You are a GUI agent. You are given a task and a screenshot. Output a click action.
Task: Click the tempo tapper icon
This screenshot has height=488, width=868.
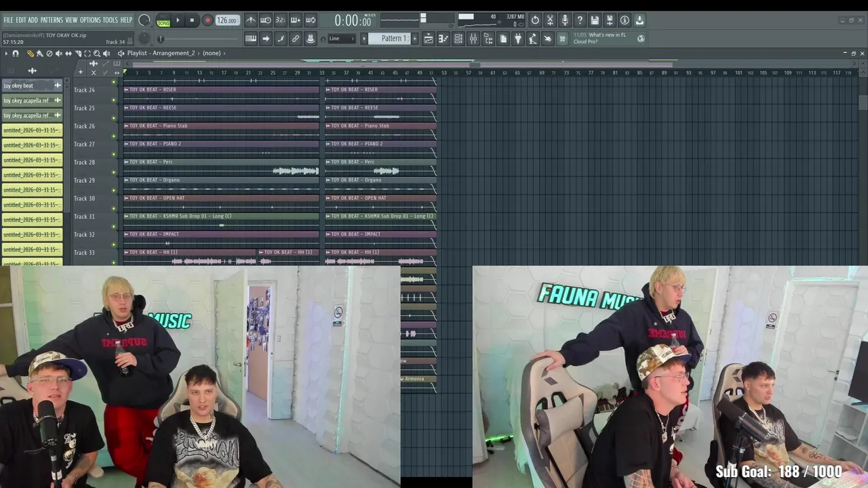pos(533,39)
